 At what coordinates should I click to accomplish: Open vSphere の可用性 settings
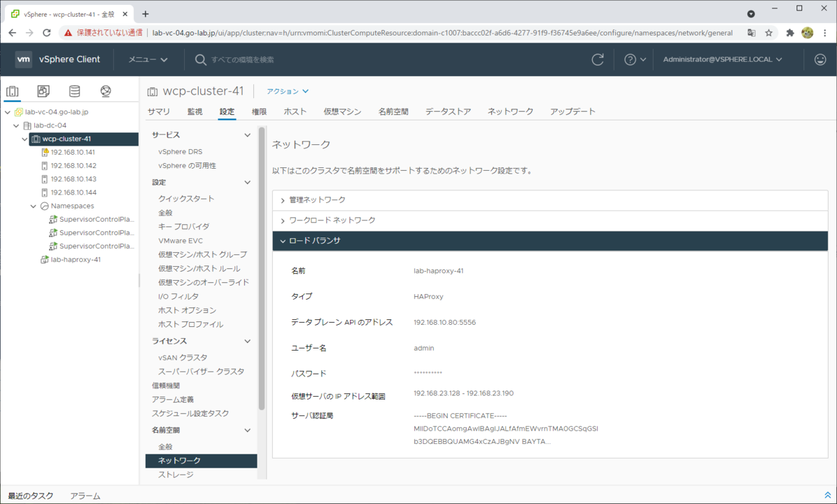pos(187,165)
